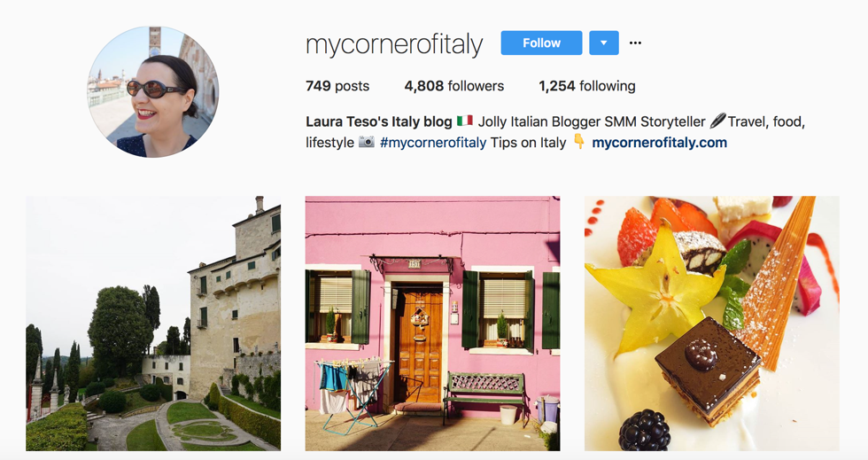Select the mycornerofitaly username heading
The width and height of the screenshot is (868, 460).
point(394,44)
